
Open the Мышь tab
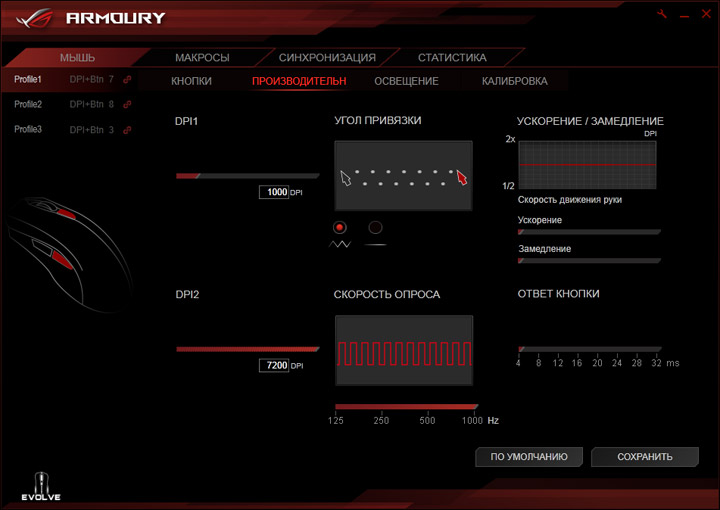click(77, 58)
